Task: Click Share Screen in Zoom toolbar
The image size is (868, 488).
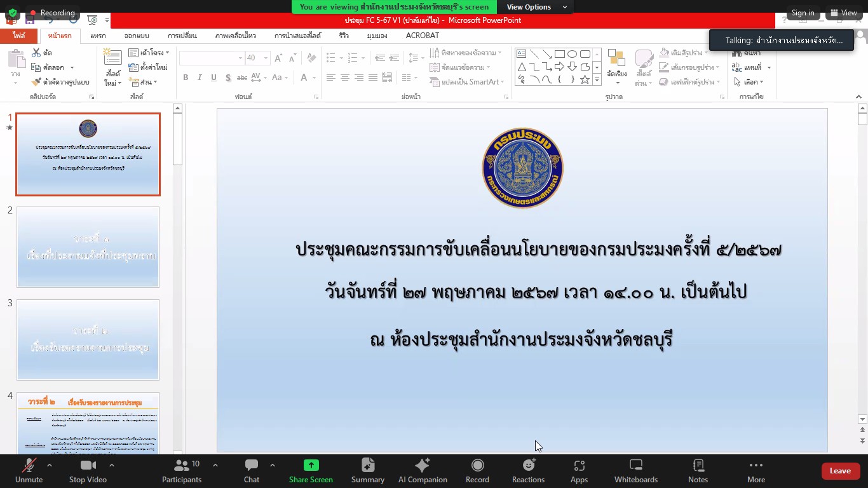Action: point(311,471)
